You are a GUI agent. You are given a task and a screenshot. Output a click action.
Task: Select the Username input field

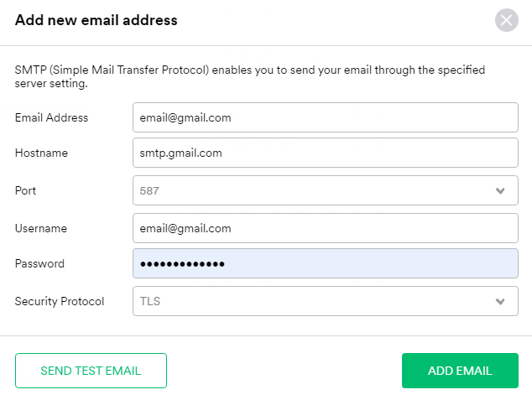click(325, 228)
